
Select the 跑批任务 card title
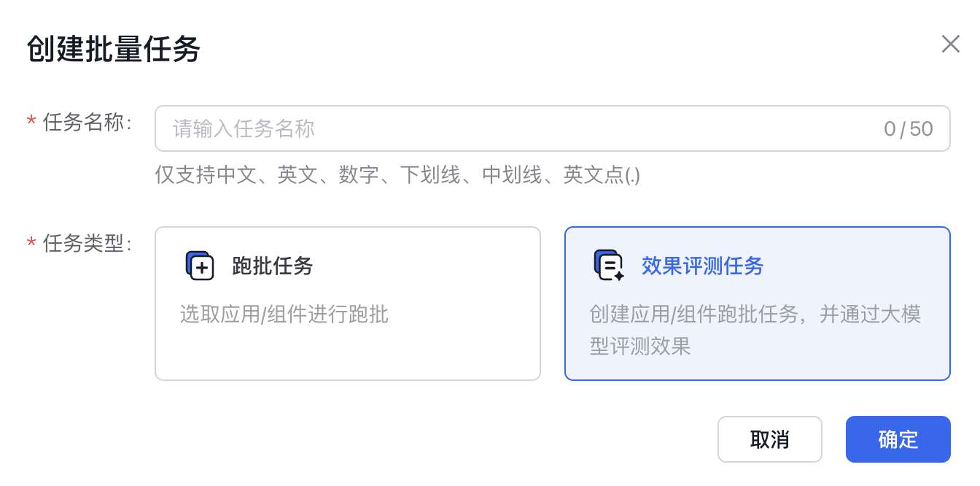[x=273, y=266]
